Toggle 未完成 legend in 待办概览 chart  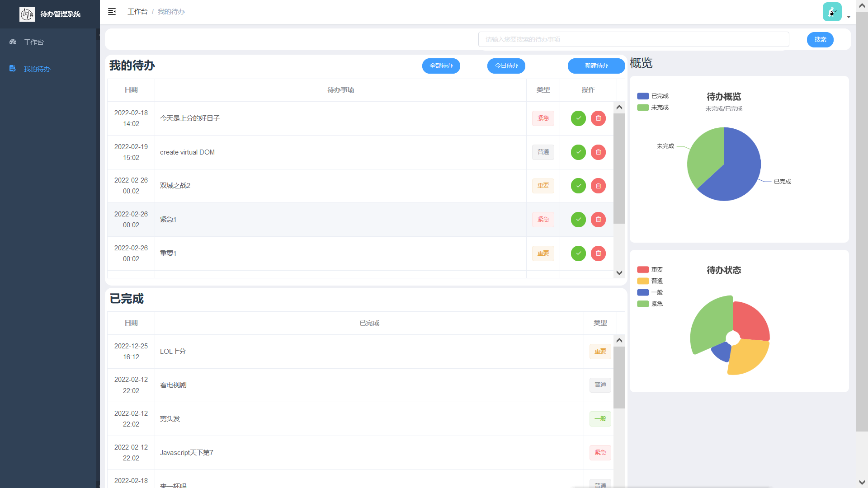tap(653, 108)
